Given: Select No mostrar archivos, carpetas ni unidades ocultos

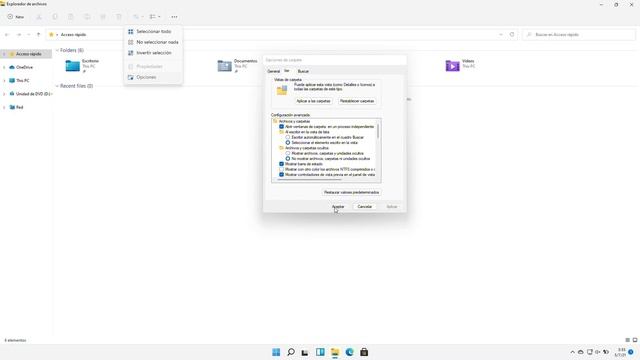Looking at the screenshot, I should [288, 158].
